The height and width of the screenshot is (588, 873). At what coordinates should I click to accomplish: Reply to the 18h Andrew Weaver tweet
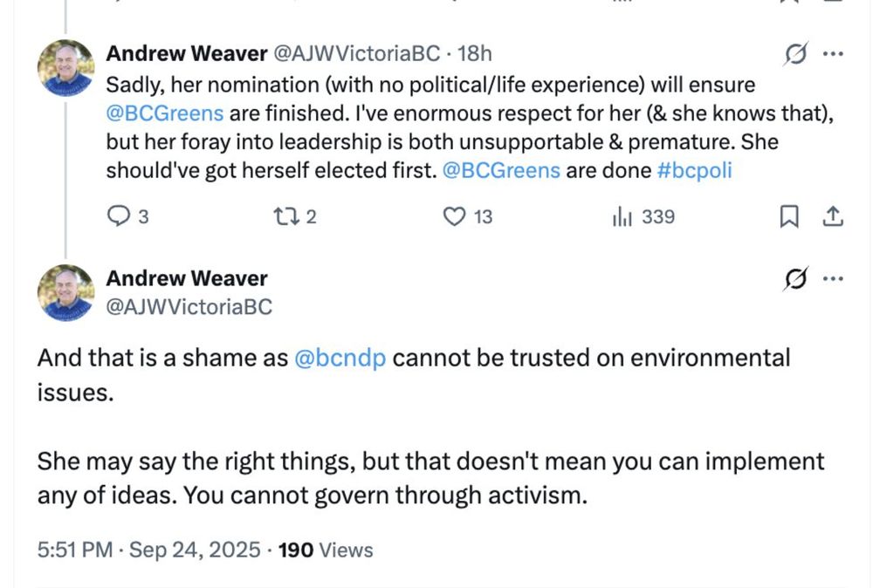(x=117, y=216)
